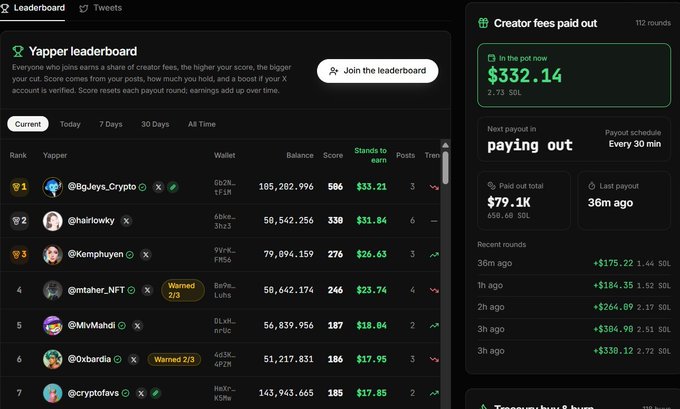Open @0xbardia avatar
680x409 pixels.
52,359
